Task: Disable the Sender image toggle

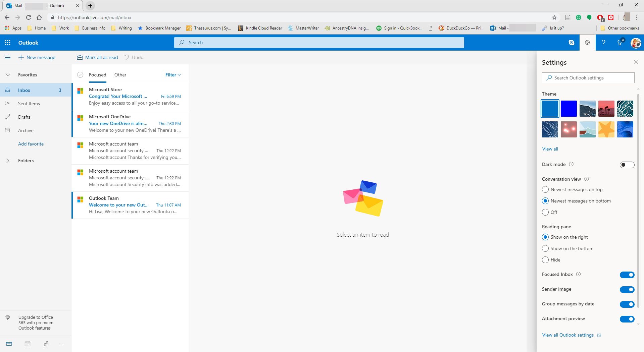Action: click(x=627, y=290)
